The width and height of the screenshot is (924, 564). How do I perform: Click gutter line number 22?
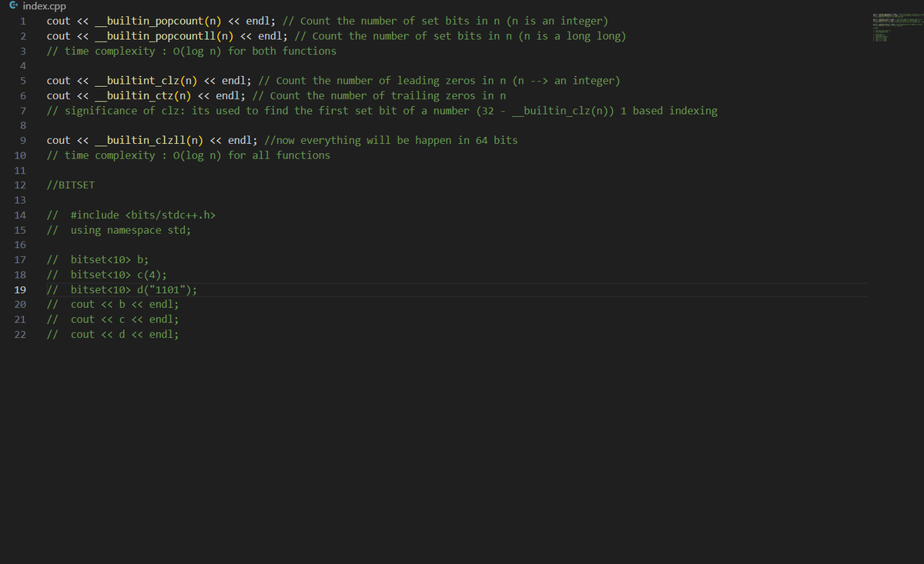pos(21,334)
